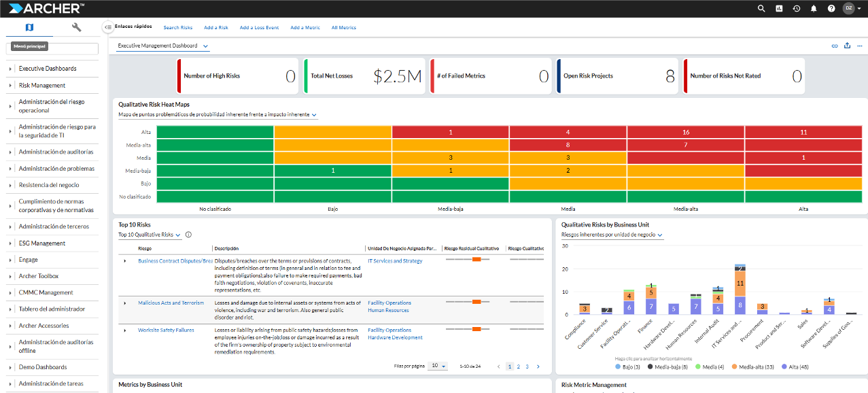Open the Executive Management Dashboard dropdown
Viewport: 868px width, 393px height.
pos(162,46)
